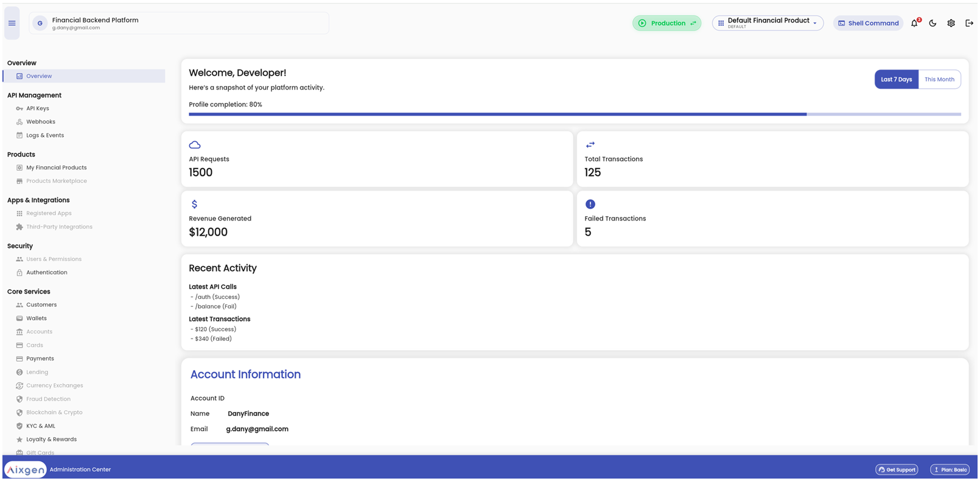Viewport: 980px width, 481px height.
Task: Switch the Production environment toggle
Action: [667, 23]
